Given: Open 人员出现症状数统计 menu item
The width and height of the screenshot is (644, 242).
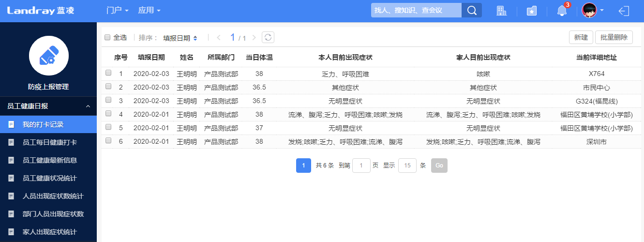Looking at the screenshot, I should point(48,196).
